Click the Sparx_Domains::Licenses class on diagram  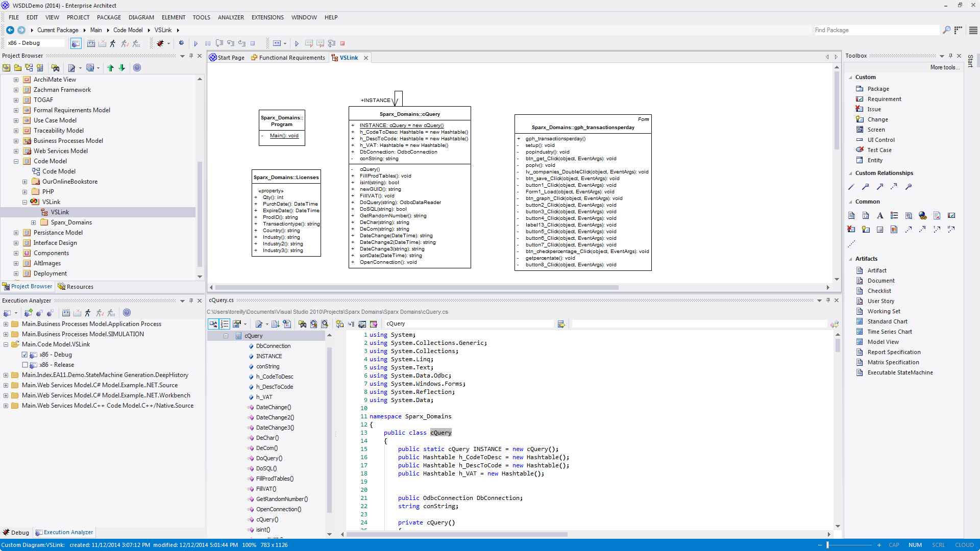point(286,213)
